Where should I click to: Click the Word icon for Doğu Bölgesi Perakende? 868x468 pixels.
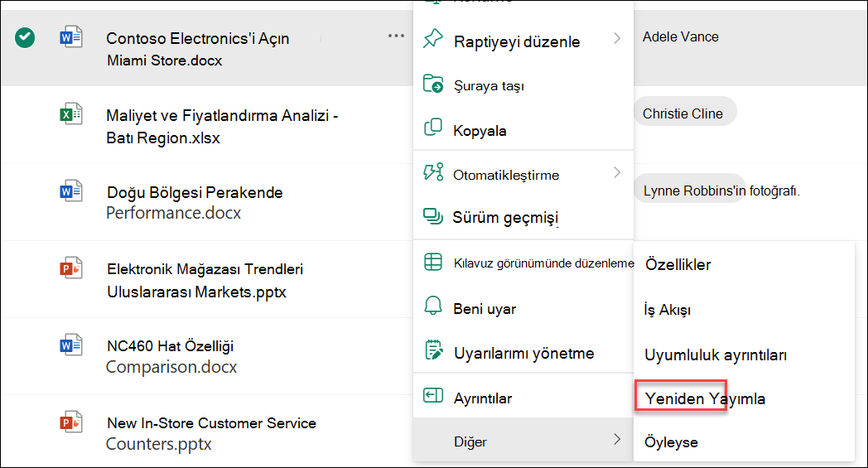[x=71, y=191]
